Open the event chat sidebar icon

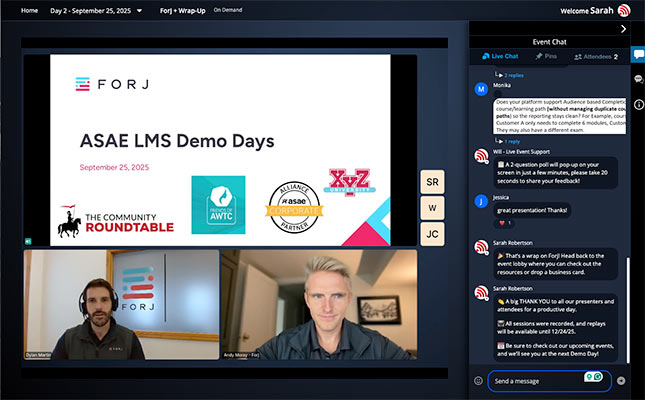coord(638,55)
